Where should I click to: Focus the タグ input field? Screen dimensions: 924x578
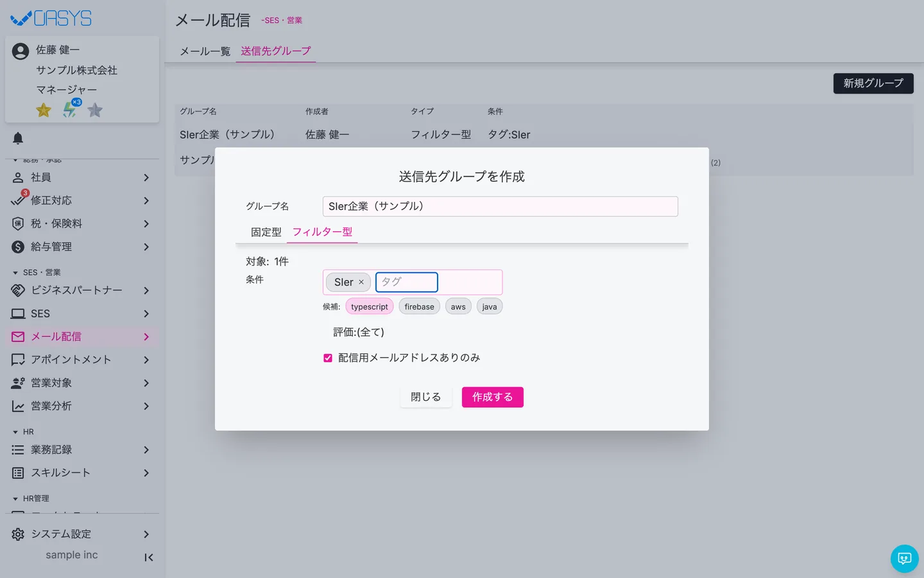[407, 282]
